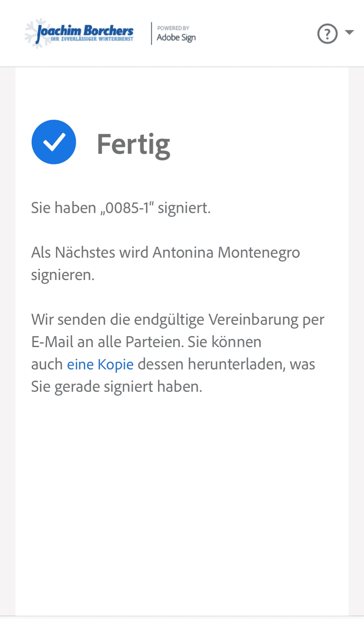Click the "IHR ZUVERLÄSSIGER WINTERDIENST" tagline
Screen dimensions: 364x619
[92, 39]
